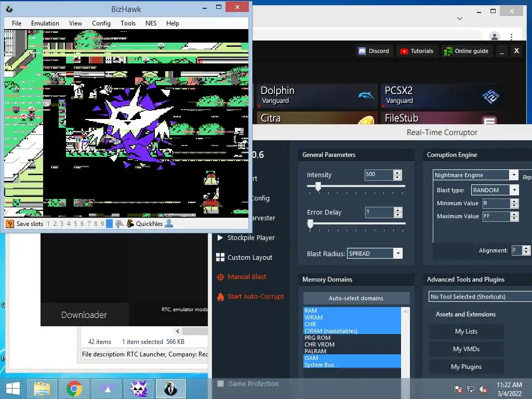Click the question-block icon in BizHawk status bar
Viewport: 532px width, 399px height.
tap(10, 224)
